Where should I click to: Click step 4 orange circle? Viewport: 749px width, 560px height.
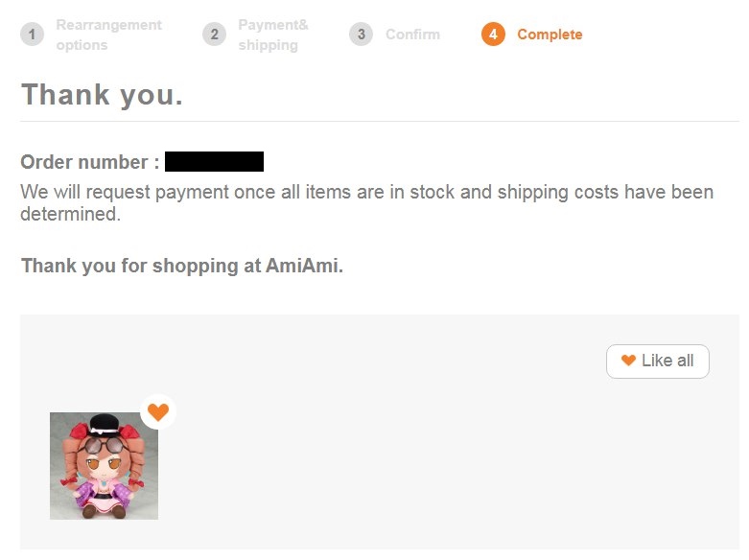pyautogui.click(x=493, y=35)
